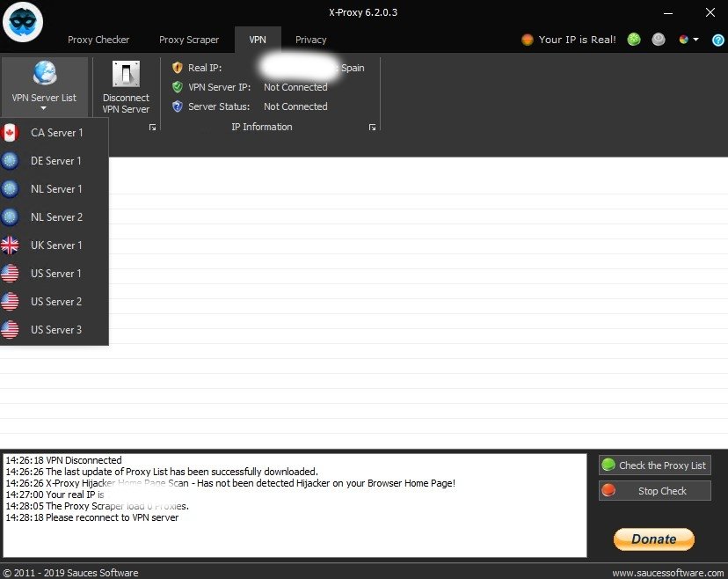
Task: Click the Real IP shield icon
Action: [x=178, y=68]
